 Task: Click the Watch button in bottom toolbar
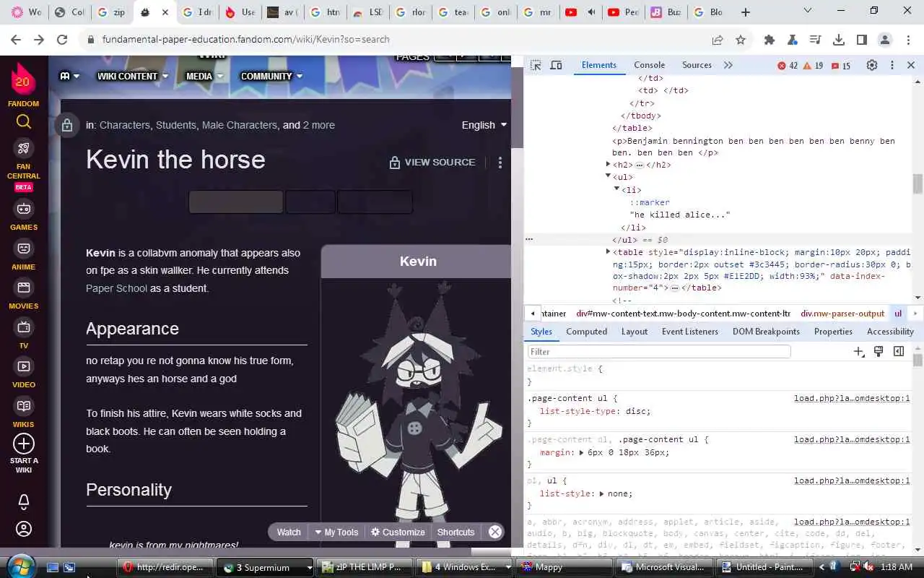click(x=289, y=532)
